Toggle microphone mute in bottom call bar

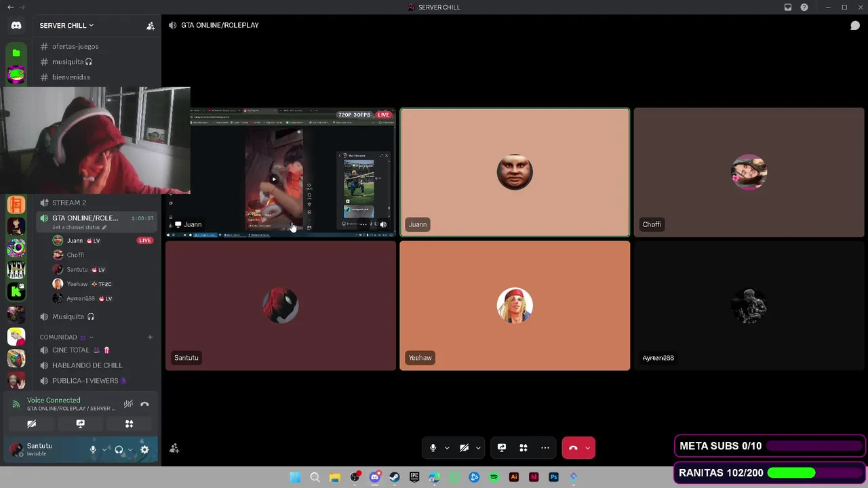(x=433, y=448)
